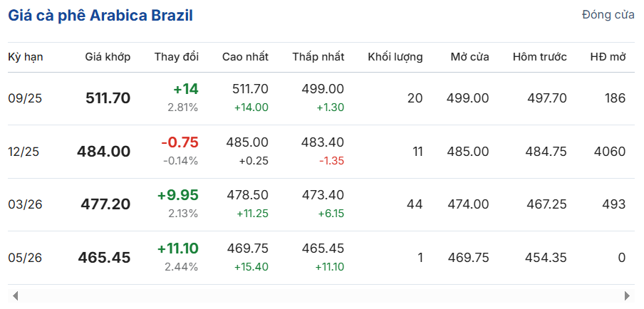Click the right scroll arrow icon
644x309 pixels.
coord(627,295)
